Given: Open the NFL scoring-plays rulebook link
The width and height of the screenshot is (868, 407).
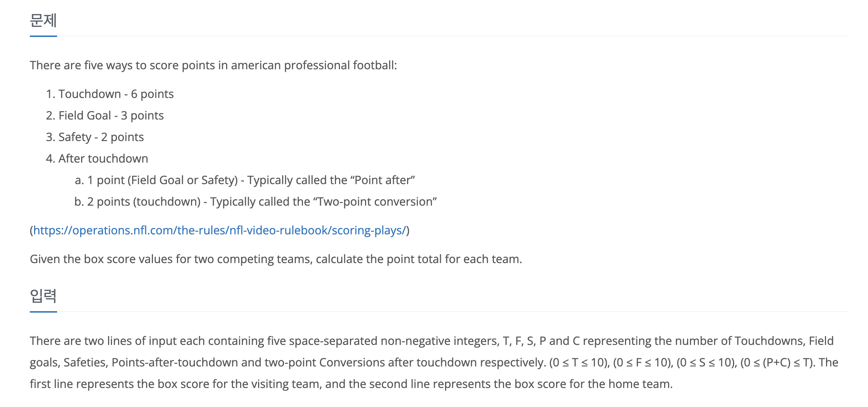Looking at the screenshot, I should (219, 230).
